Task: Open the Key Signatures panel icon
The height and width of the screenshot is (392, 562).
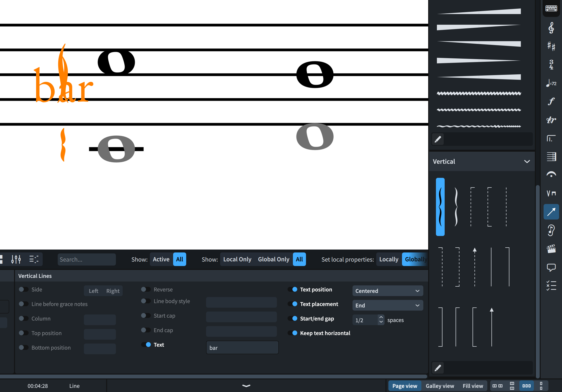Action: 551,46
